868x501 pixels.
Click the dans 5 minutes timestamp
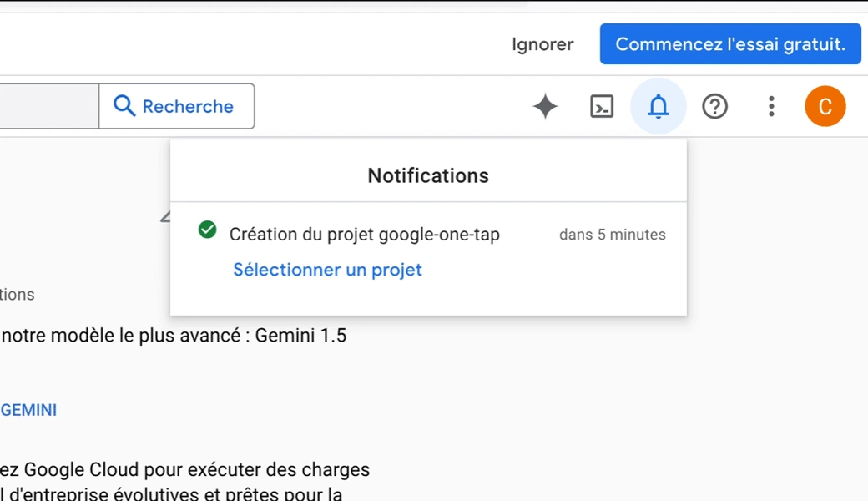(612, 235)
